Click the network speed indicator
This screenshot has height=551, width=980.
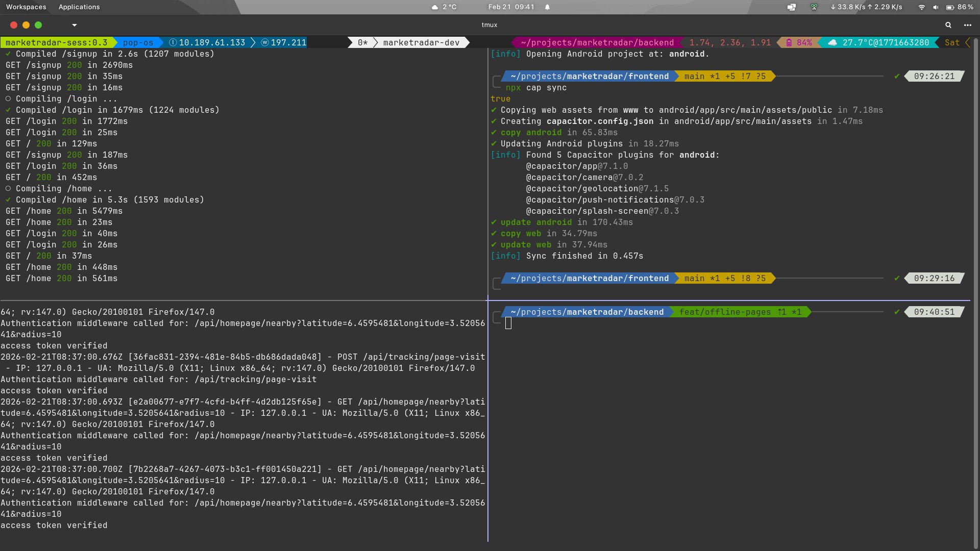click(866, 7)
